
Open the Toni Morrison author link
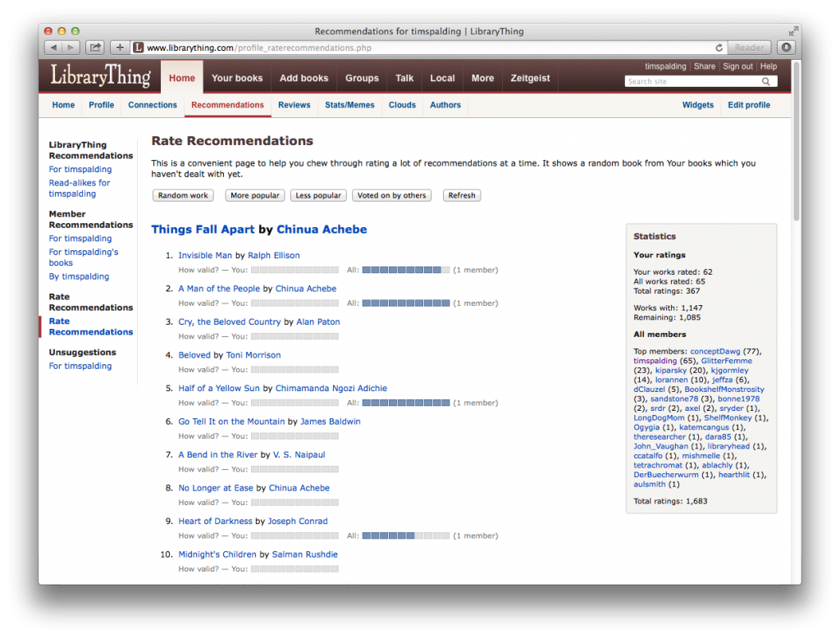click(253, 355)
